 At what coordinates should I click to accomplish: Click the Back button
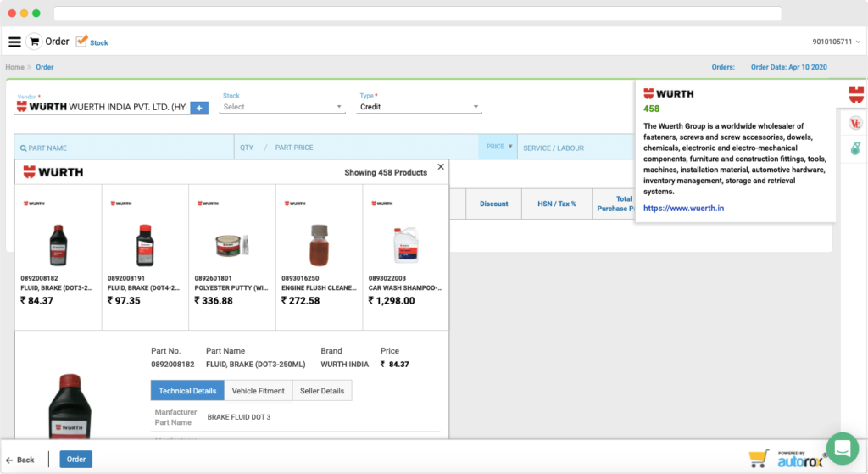tap(20, 460)
